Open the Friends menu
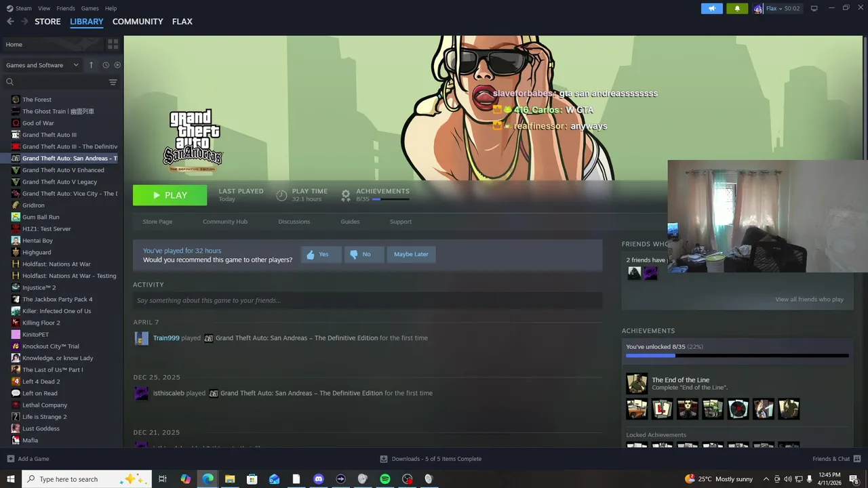The height and width of the screenshot is (488, 868). (x=66, y=8)
